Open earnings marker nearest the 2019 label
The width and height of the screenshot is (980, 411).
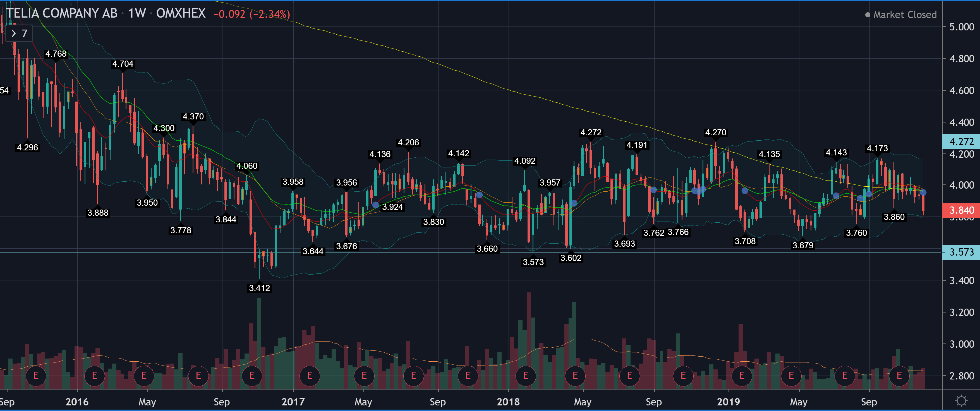[741, 376]
